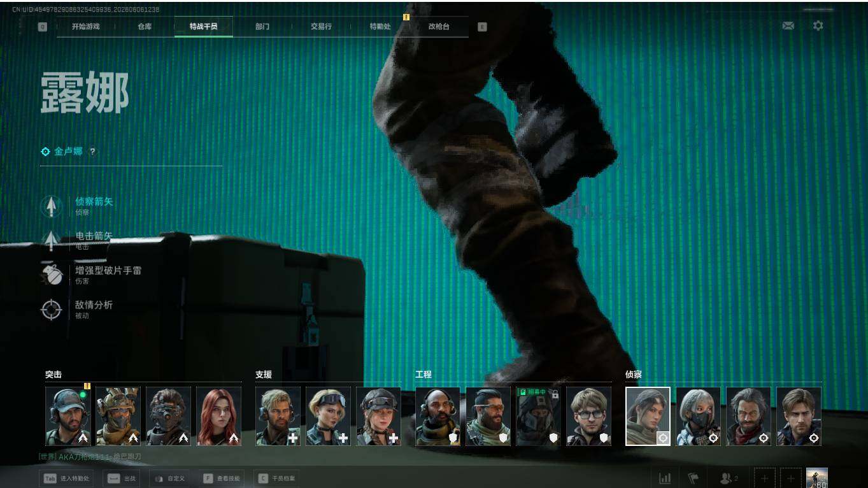Select the 电击箭矢 skill icon

coord(51,241)
